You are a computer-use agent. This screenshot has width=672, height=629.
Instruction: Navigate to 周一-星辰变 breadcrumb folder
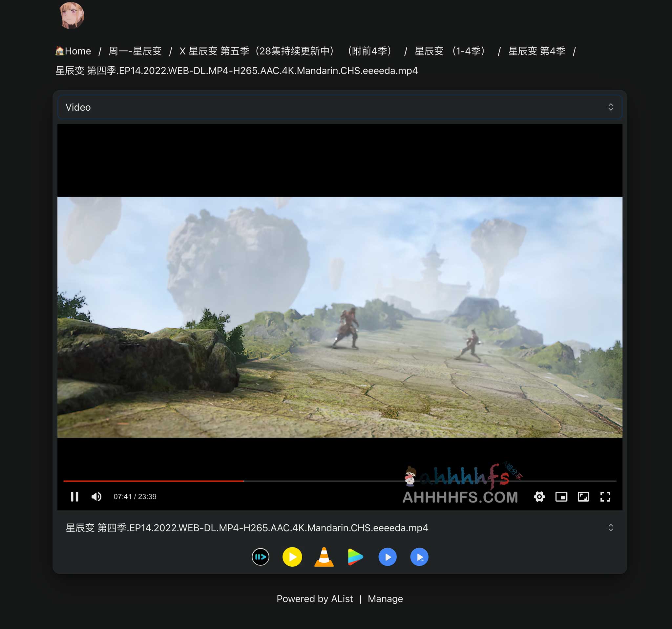[135, 51]
